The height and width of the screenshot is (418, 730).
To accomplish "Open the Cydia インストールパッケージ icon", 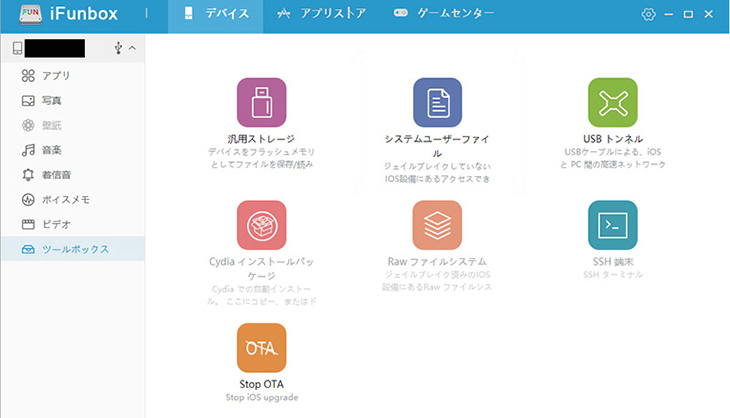I will point(262,225).
